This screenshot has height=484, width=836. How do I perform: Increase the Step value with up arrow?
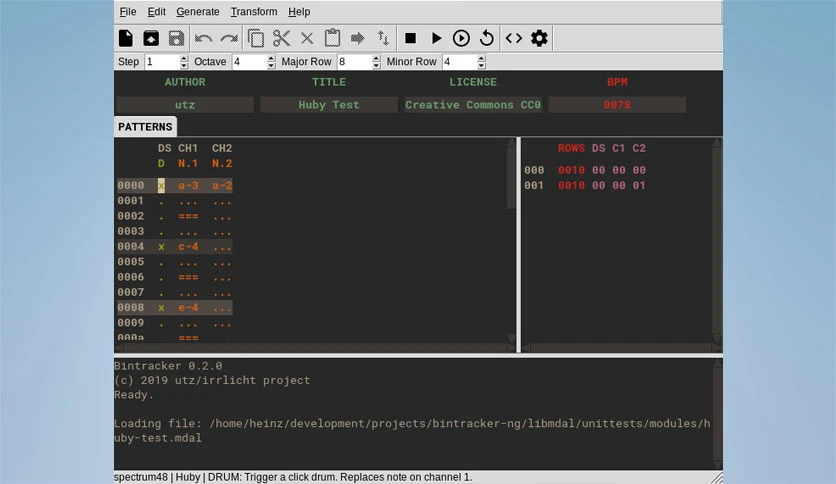tap(184, 58)
